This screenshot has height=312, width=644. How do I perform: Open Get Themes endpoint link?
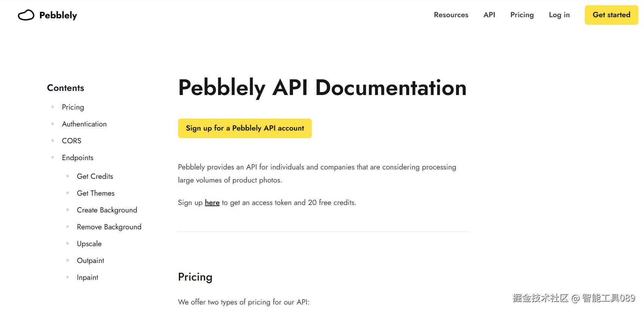[95, 193]
